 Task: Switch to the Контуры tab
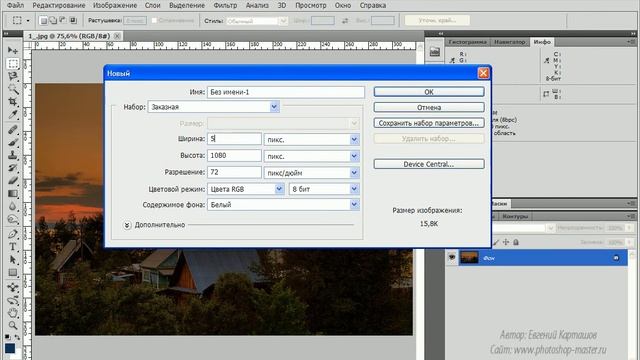515,216
